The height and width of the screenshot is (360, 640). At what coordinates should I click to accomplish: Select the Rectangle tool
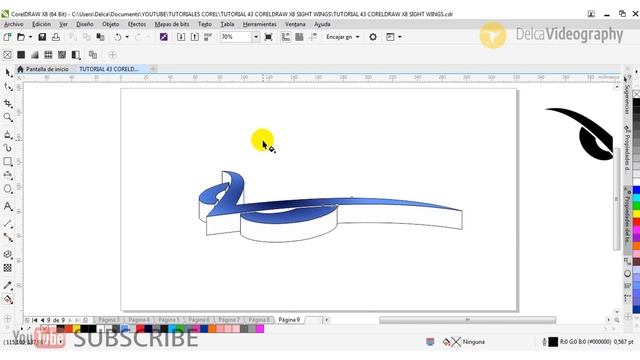coord(8,162)
